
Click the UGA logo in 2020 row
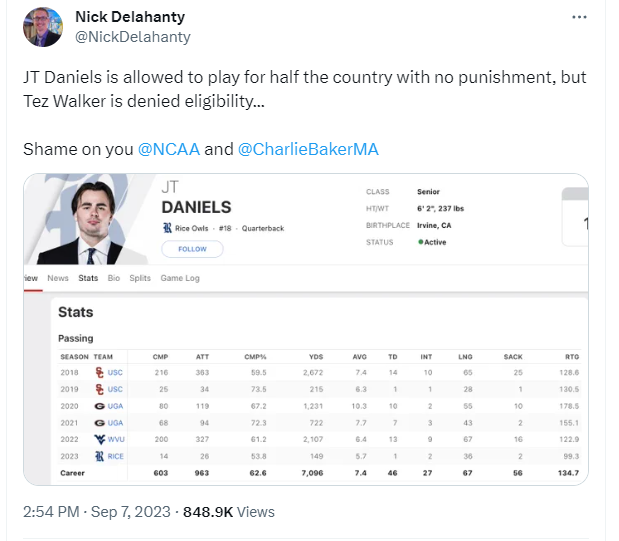(98, 406)
